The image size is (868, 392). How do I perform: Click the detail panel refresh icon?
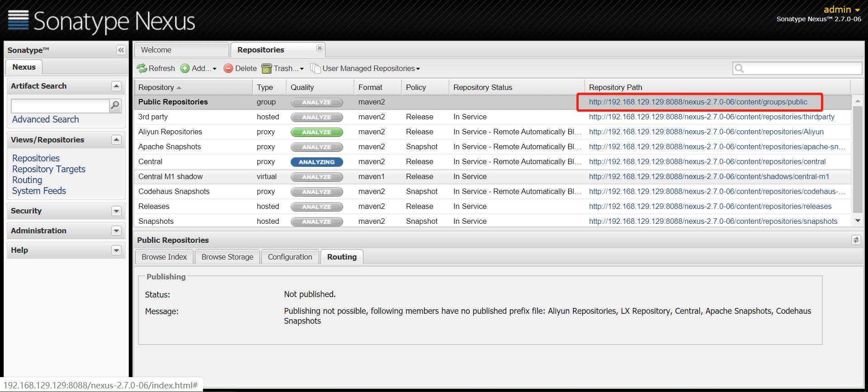tap(856, 240)
